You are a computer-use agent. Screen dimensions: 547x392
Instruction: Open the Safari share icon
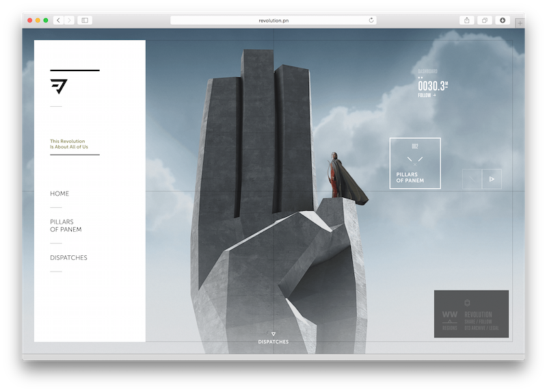[x=467, y=21]
